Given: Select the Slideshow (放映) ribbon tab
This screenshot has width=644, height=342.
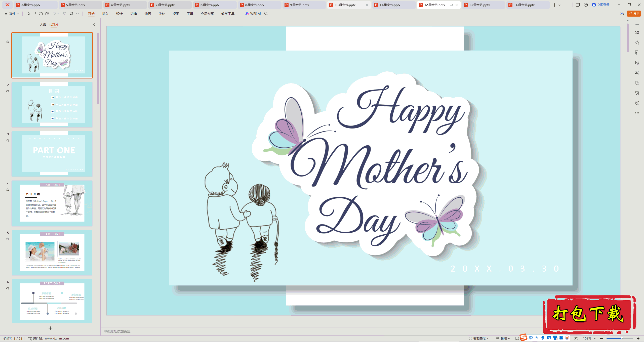Looking at the screenshot, I should point(162,14).
